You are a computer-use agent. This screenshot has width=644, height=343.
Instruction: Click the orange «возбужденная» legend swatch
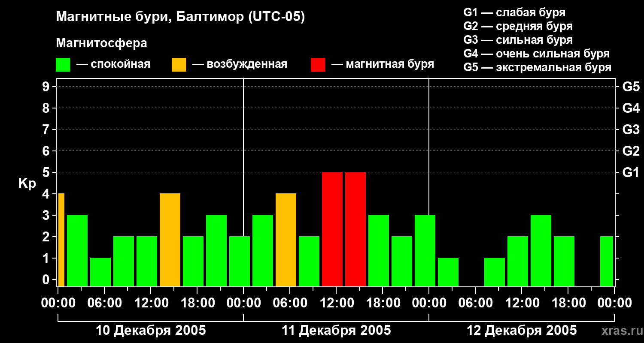(179, 65)
